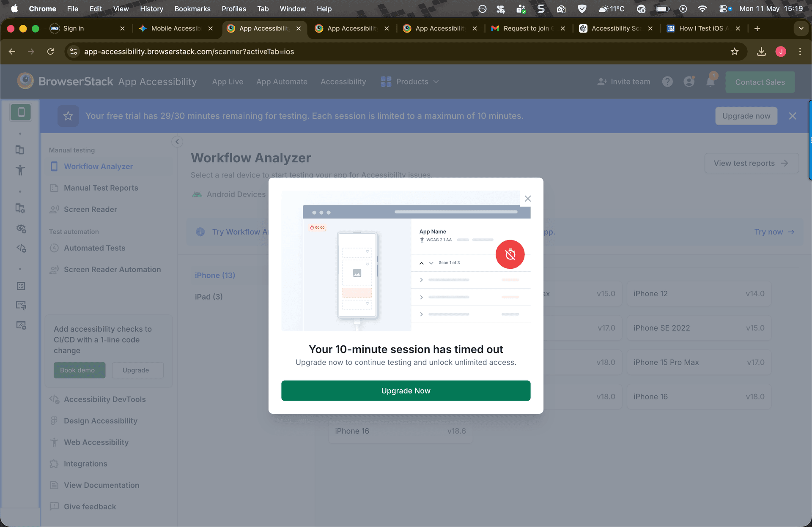Switch to Mobile Accessib browser tab

[x=176, y=28]
